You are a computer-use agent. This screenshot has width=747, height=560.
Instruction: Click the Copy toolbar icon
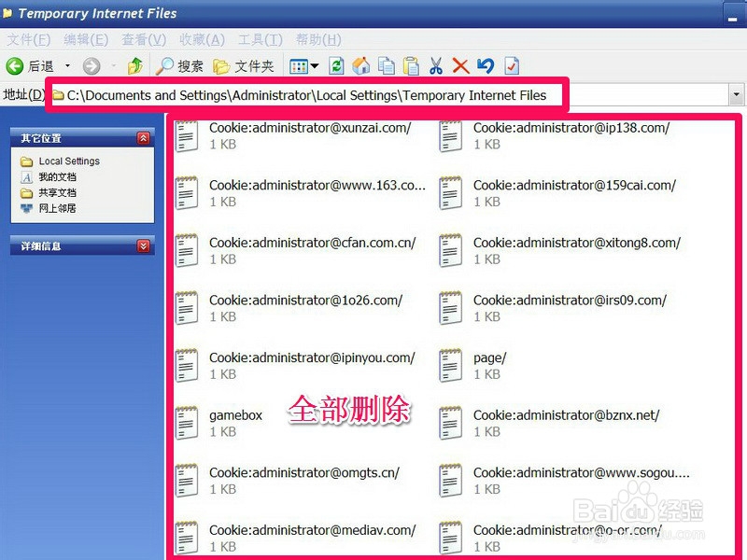pos(387,65)
